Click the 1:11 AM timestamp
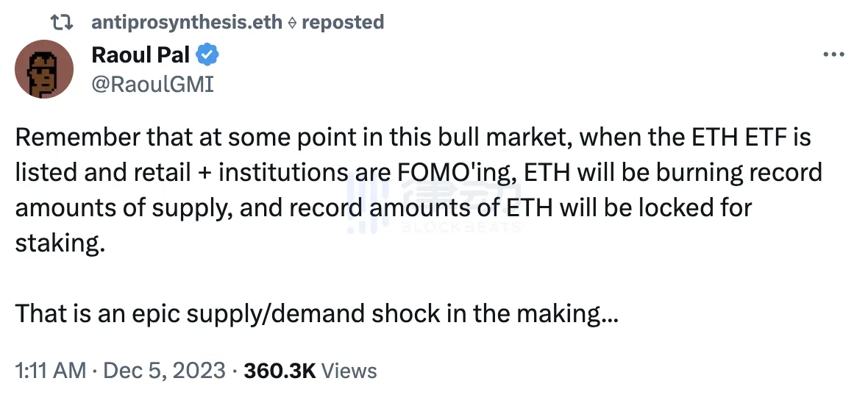 click(x=51, y=370)
